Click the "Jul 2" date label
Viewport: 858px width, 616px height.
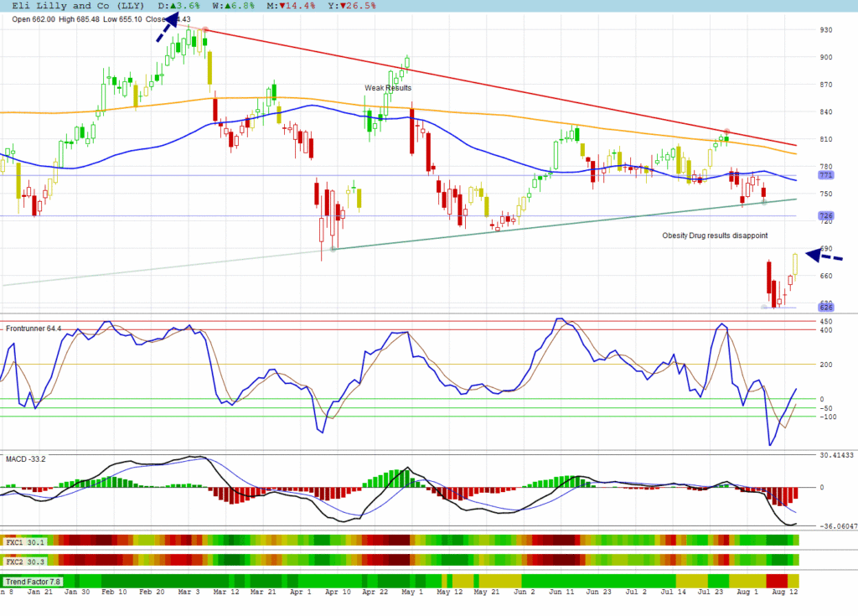point(636,592)
